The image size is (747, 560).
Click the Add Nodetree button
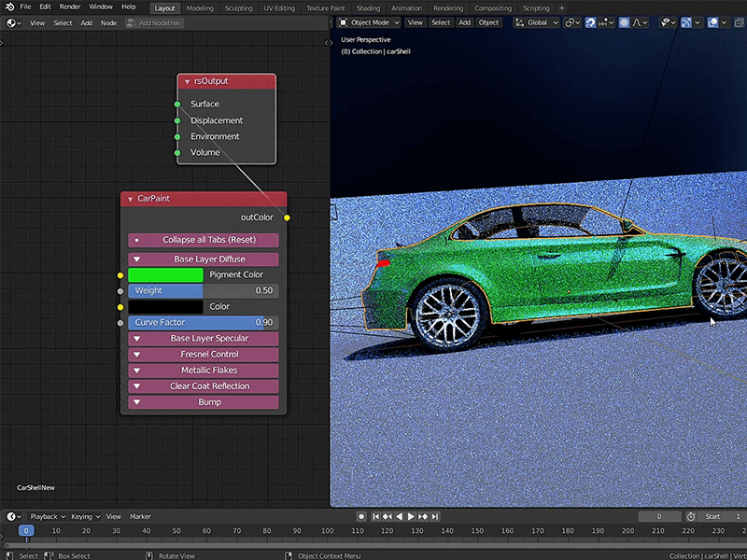point(154,22)
